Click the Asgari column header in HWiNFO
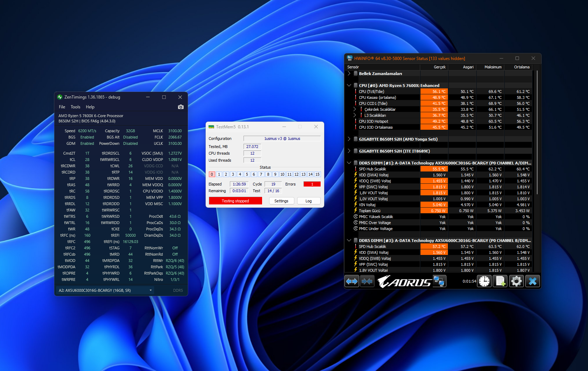This screenshot has width=588, height=371. click(x=462, y=67)
